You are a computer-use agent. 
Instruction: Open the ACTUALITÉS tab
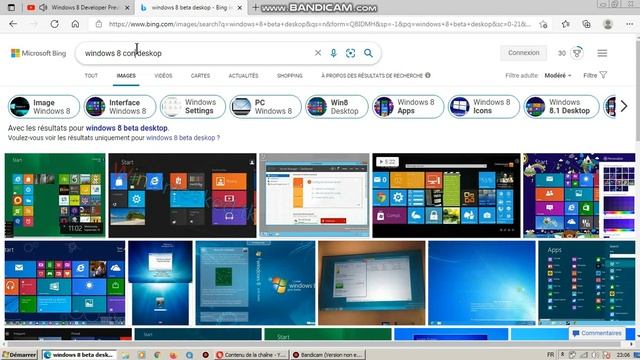click(x=243, y=76)
